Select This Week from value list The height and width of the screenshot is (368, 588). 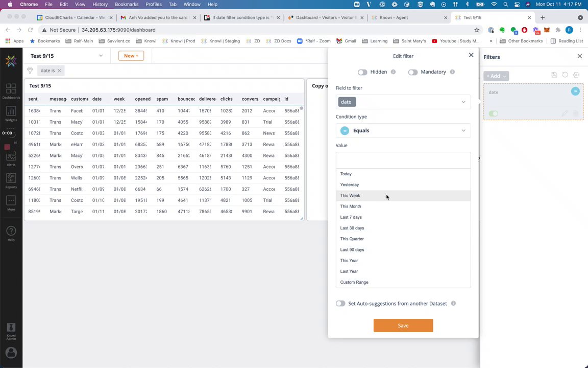click(403, 196)
